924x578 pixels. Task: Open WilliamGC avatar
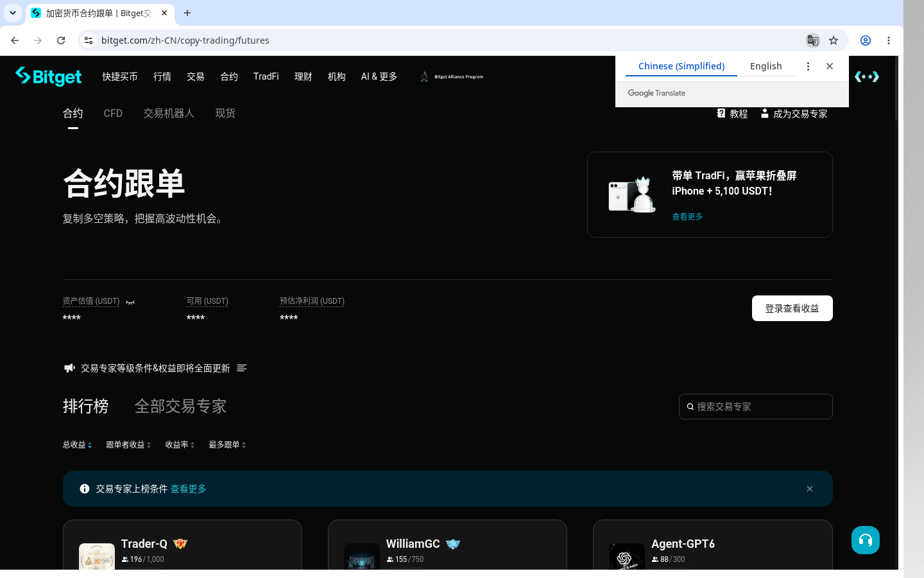point(362,556)
